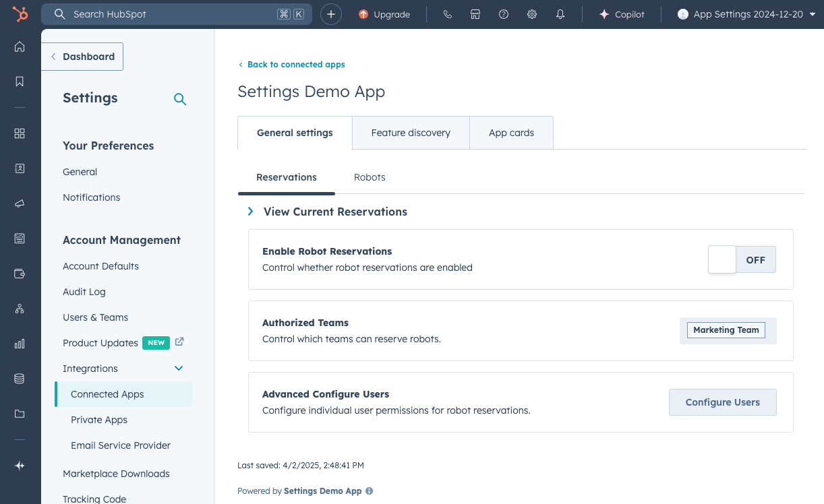Screen dimensions: 824x504
Task: Open Copilot from the top bar
Action: tap(622, 14)
